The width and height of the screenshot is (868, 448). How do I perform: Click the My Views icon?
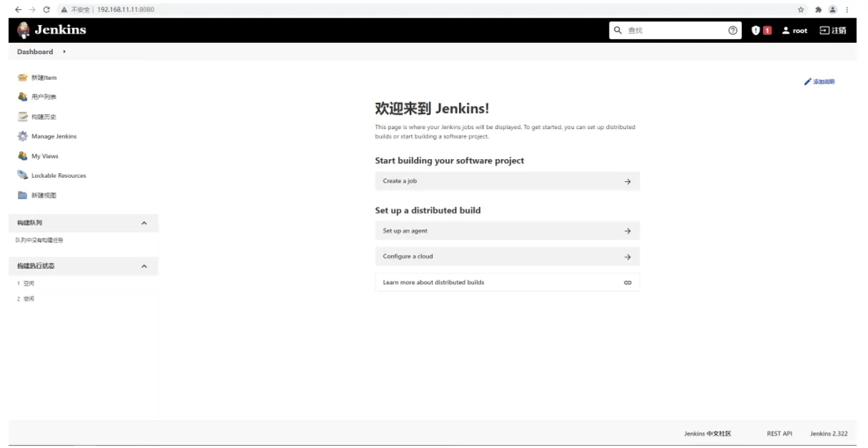pos(22,156)
